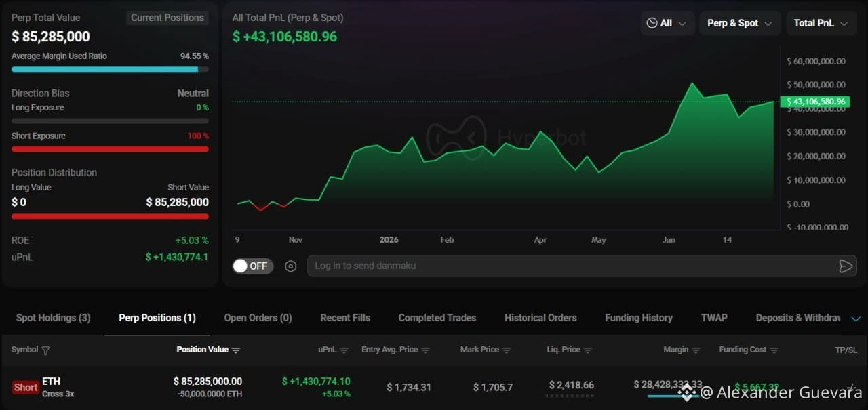Click the Average Margin Used Ratio bar
The height and width of the screenshot is (410, 868).
pyautogui.click(x=110, y=69)
